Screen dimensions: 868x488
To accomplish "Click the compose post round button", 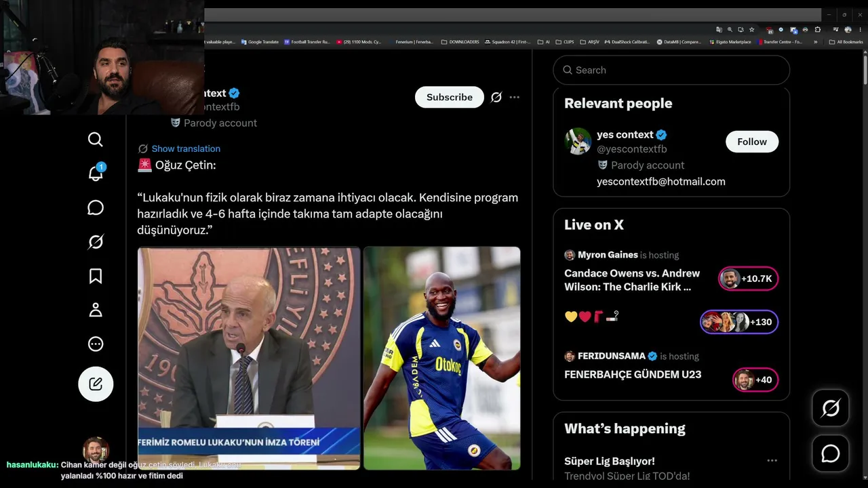I will coord(96,384).
